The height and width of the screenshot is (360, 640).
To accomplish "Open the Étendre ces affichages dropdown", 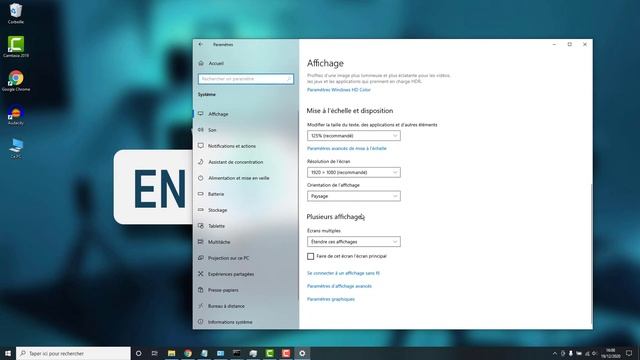I will (353, 242).
